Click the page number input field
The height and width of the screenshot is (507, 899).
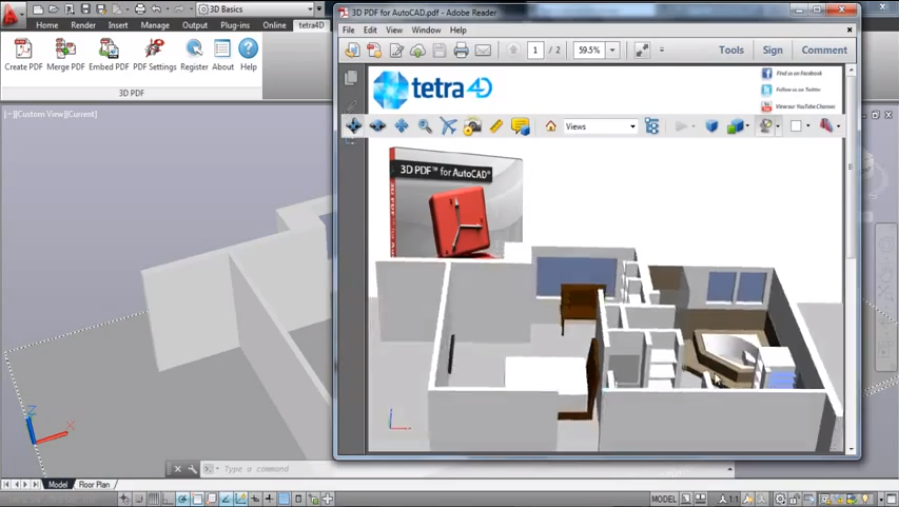tap(535, 50)
